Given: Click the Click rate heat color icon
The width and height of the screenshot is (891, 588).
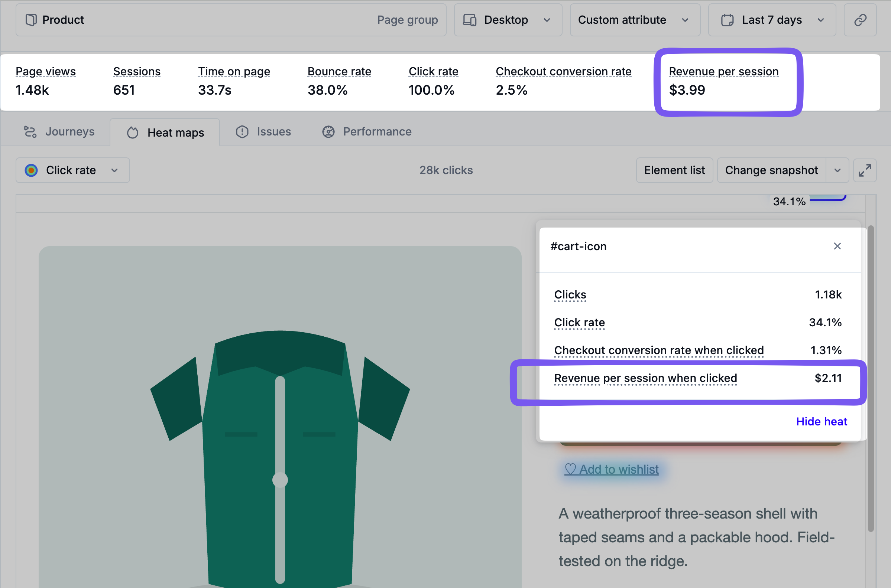Looking at the screenshot, I should (31, 170).
